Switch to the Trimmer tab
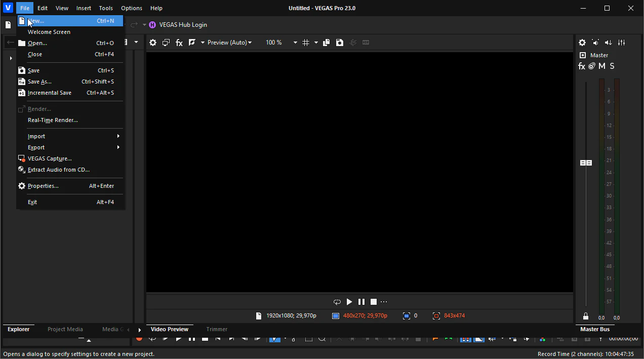This screenshot has width=644, height=359. pyautogui.click(x=217, y=329)
